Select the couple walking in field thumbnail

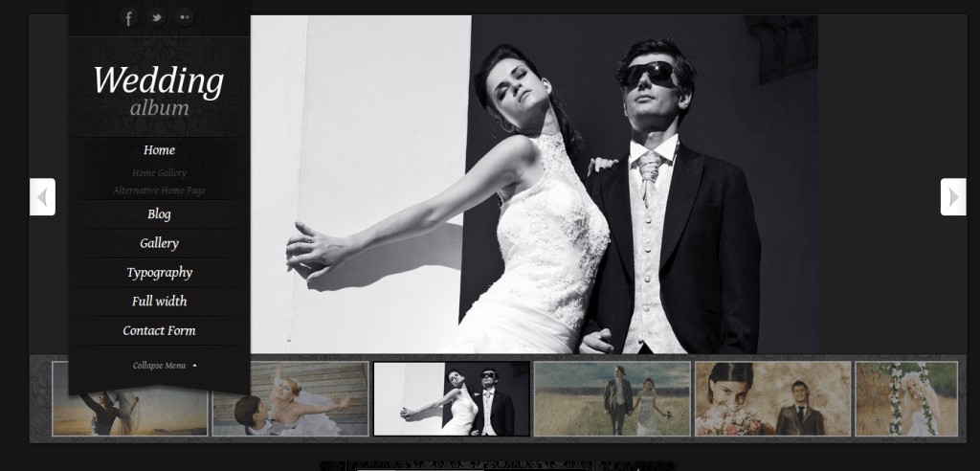coord(612,398)
